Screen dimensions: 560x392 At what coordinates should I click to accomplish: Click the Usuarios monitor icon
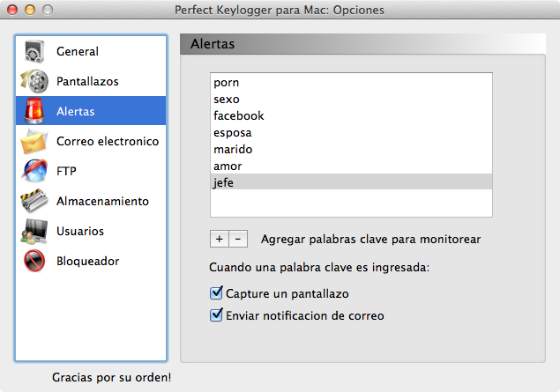coord(34,231)
